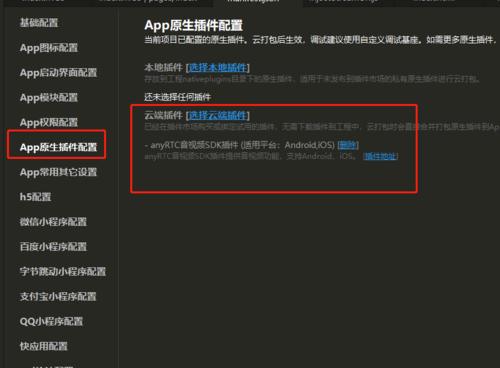Open the anyRTC 插件地址 link
This screenshot has width=500, height=368.
coord(380,156)
